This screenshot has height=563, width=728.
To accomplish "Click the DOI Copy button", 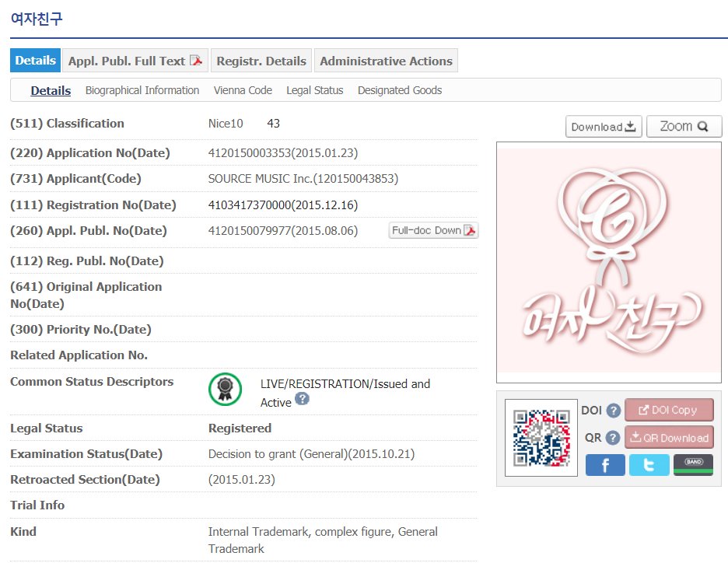I will tap(669, 410).
